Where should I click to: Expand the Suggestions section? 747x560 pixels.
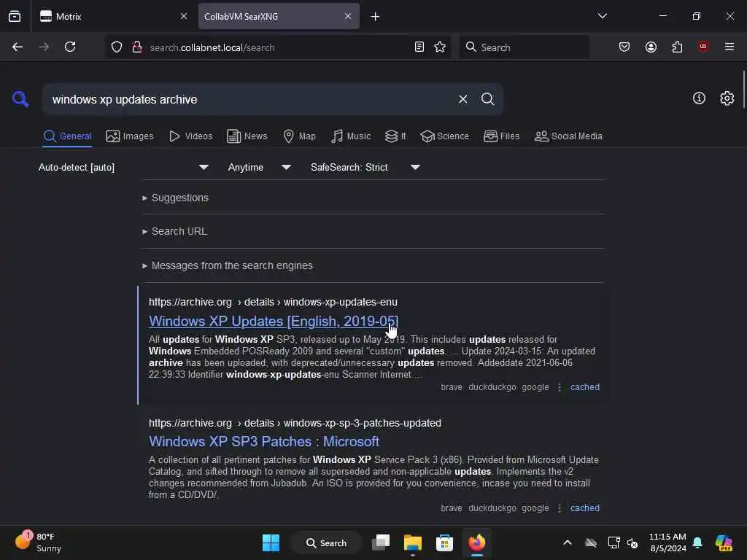click(175, 198)
